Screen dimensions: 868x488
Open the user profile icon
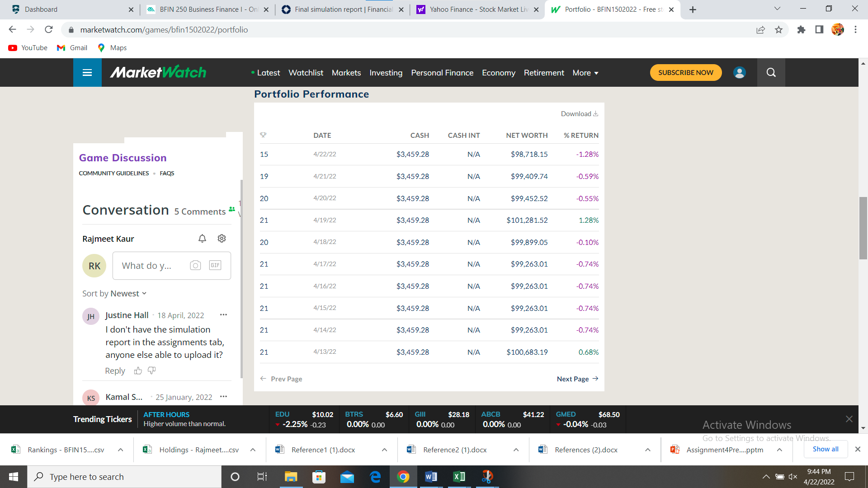[740, 73]
